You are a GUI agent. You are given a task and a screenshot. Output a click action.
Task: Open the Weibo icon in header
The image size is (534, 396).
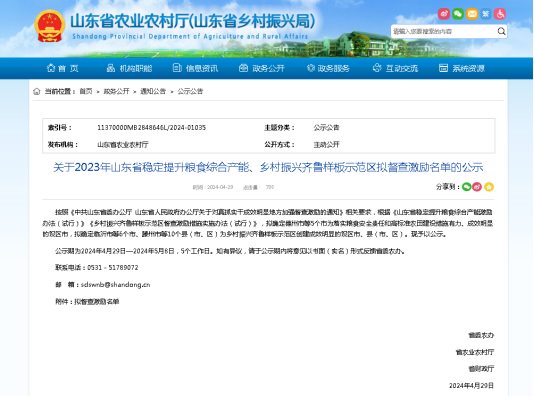pos(444,14)
